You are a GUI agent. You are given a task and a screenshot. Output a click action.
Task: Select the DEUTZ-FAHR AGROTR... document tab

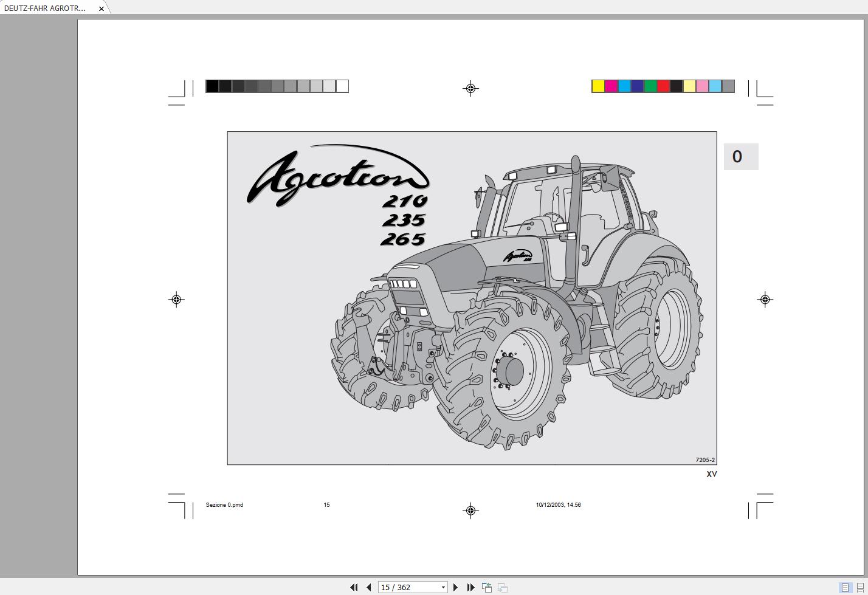pos(46,9)
